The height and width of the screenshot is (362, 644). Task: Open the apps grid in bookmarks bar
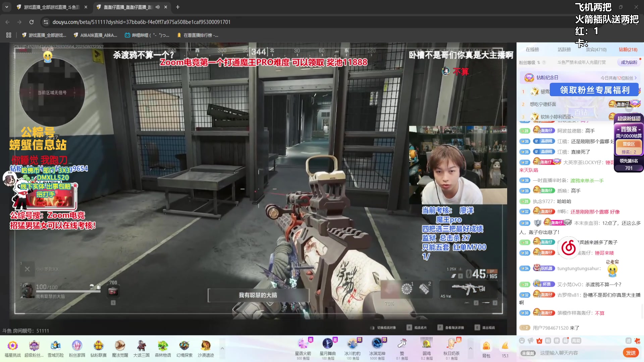tap(9, 35)
